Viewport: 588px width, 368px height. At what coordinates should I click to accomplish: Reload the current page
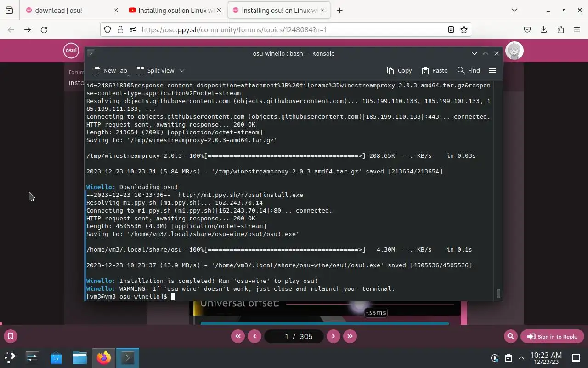pyautogui.click(x=44, y=29)
